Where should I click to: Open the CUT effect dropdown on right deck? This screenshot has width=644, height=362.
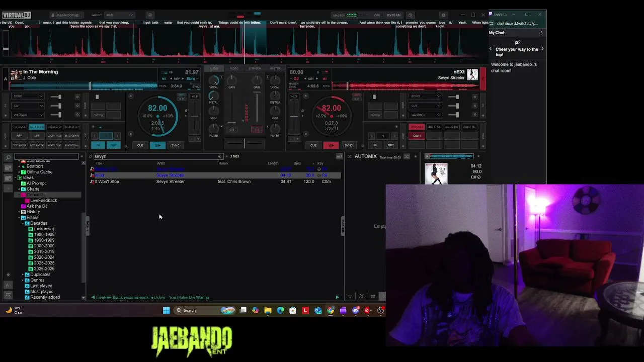[x=425, y=106]
